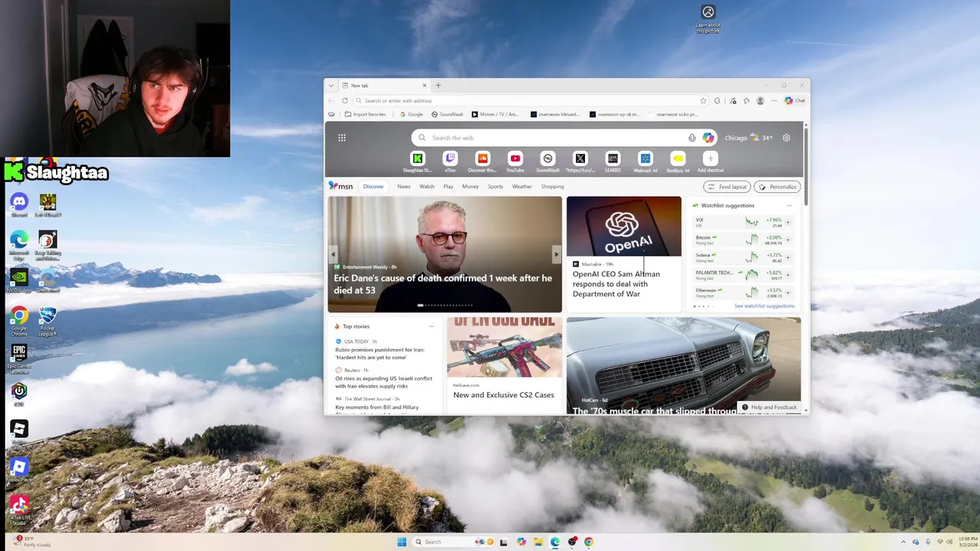Open the Chicago weather widget
Screen dimensions: 980x551
click(749, 138)
